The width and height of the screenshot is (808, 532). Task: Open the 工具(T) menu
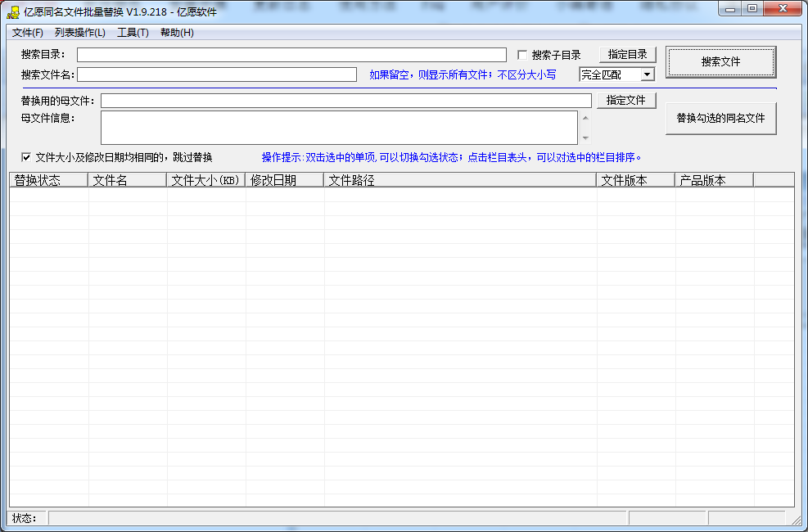tap(133, 33)
